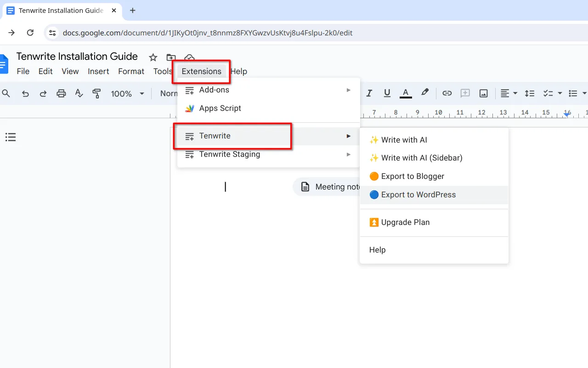Check the cloud save status icon
The height and width of the screenshot is (368, 588).
point(189,57)
